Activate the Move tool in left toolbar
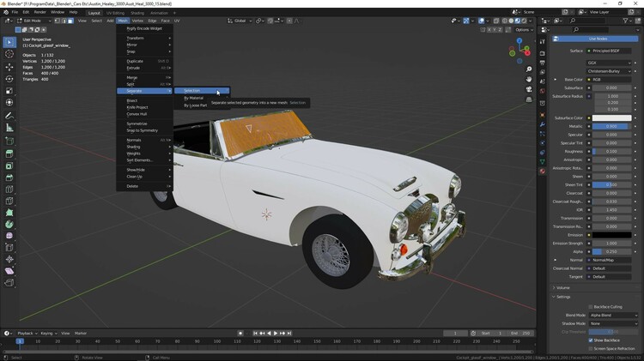 click(9, 67)
